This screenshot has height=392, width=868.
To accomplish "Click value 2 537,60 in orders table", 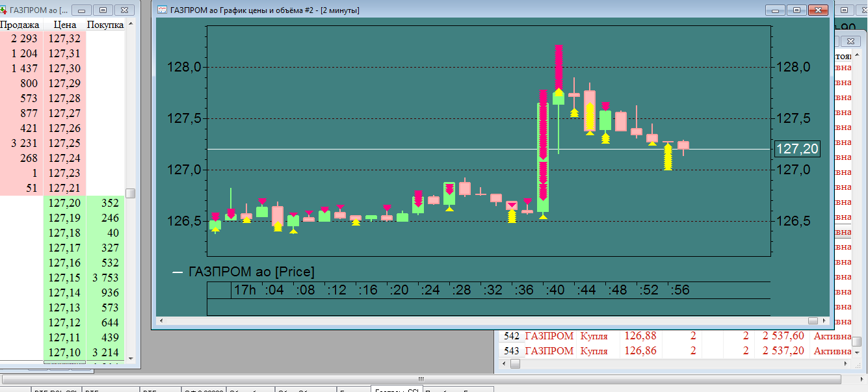I will click(784, 336).
